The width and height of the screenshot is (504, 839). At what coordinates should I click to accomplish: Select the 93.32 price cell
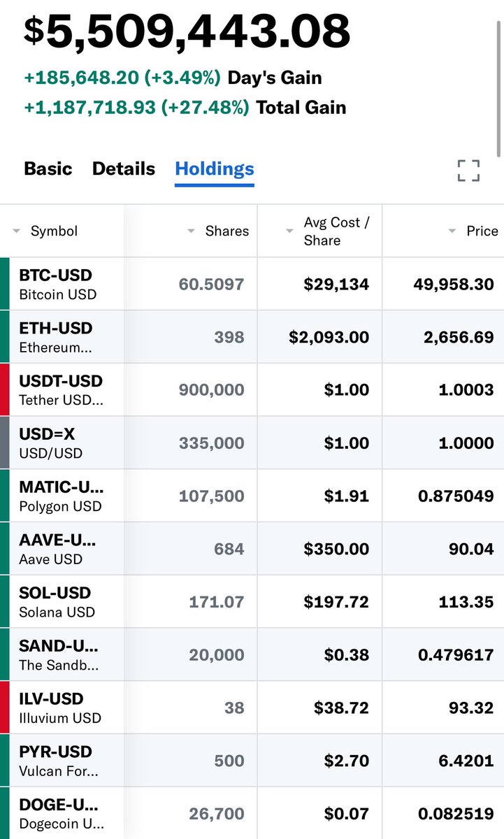pyautogui.click(x=443, y=708)
